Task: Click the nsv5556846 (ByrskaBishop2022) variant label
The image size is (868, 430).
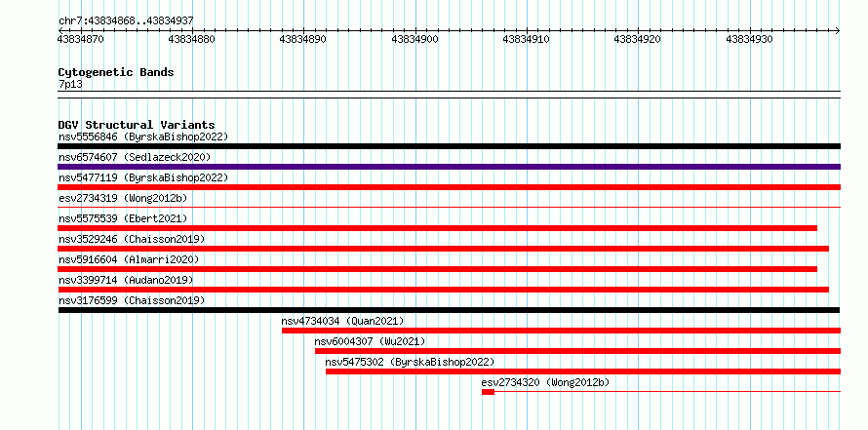Action: pos(143,137)
